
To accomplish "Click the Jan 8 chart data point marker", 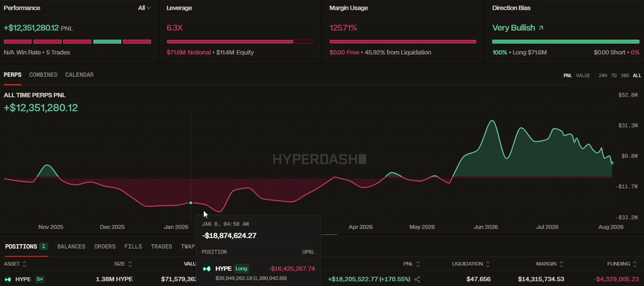I will pyautogui.click(x=191, y=203).
